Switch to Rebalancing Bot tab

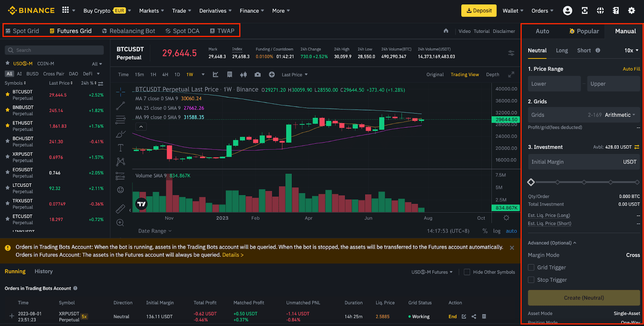coord(128,31)
